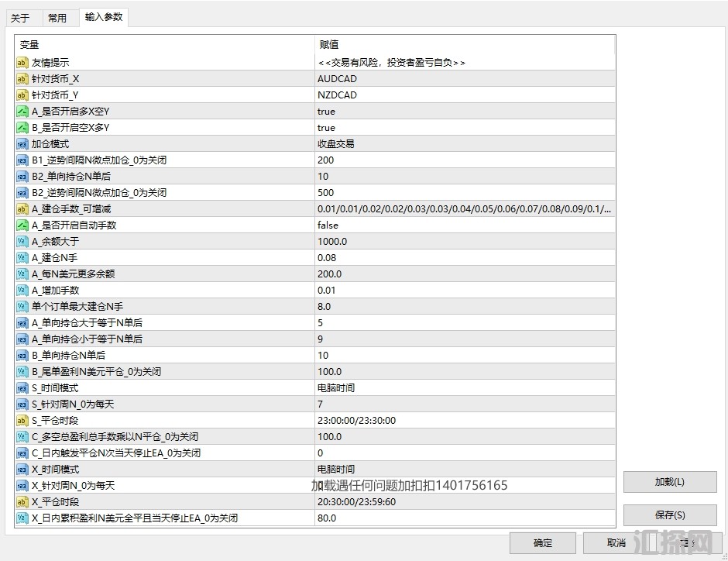Switch to the 关于 tab
The height and width of the screenshot is (561, 728).
20,18
